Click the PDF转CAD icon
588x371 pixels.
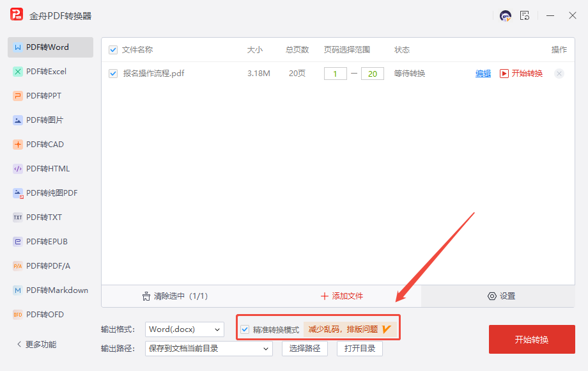(18, 145)
